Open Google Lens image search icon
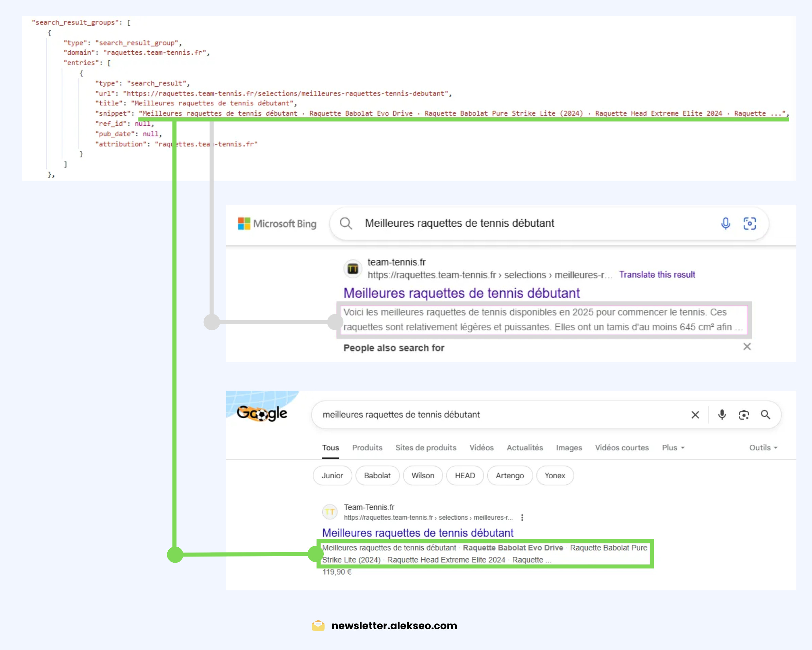The height and width of the screenshot is (650, 812). click(743, 415)
